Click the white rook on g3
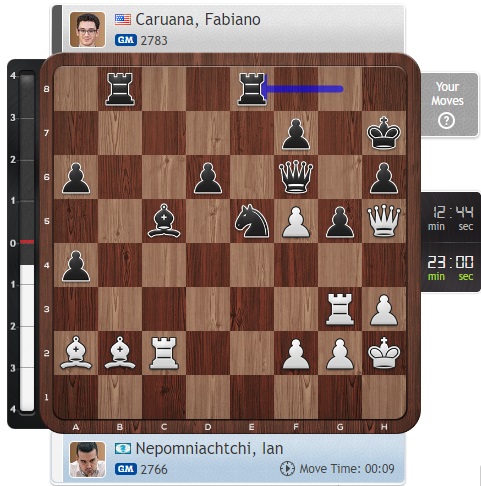 [x=340, y=309]
